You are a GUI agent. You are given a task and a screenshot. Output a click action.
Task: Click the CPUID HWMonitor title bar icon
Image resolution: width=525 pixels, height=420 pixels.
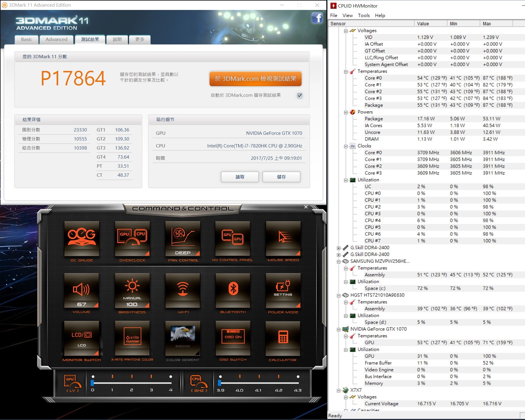[x=333, y=6]
